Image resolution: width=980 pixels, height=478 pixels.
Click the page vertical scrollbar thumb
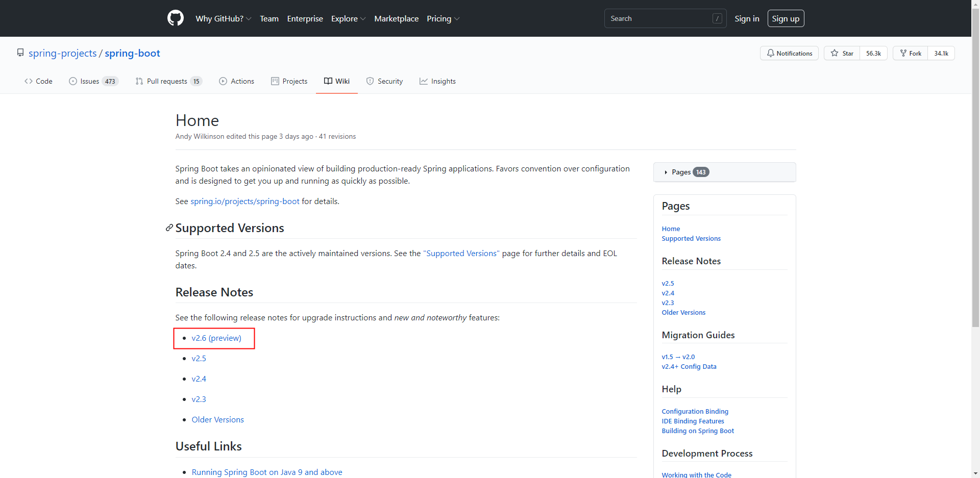click(x=975, y=167)
